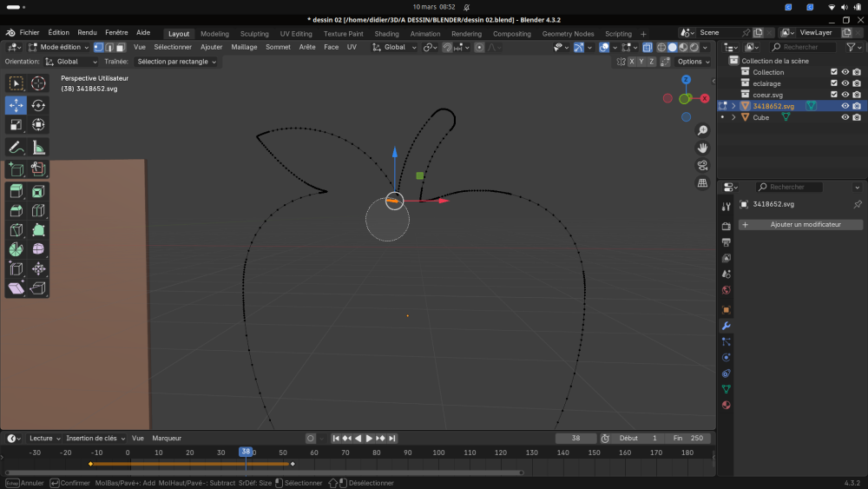868x489 pixels.
Task: Choose the Annotate pencil tool
Action: (16, 148)
